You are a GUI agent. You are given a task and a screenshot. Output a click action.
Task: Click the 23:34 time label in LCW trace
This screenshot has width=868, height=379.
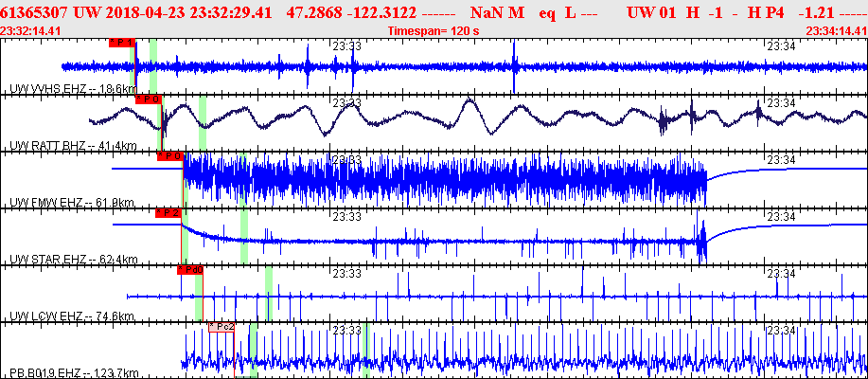click(x=781, y=274)
